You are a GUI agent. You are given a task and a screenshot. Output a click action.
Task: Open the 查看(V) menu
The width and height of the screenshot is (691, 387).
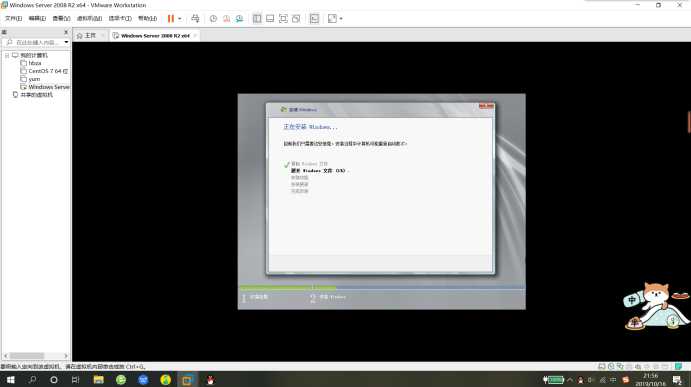coord(61,19)
